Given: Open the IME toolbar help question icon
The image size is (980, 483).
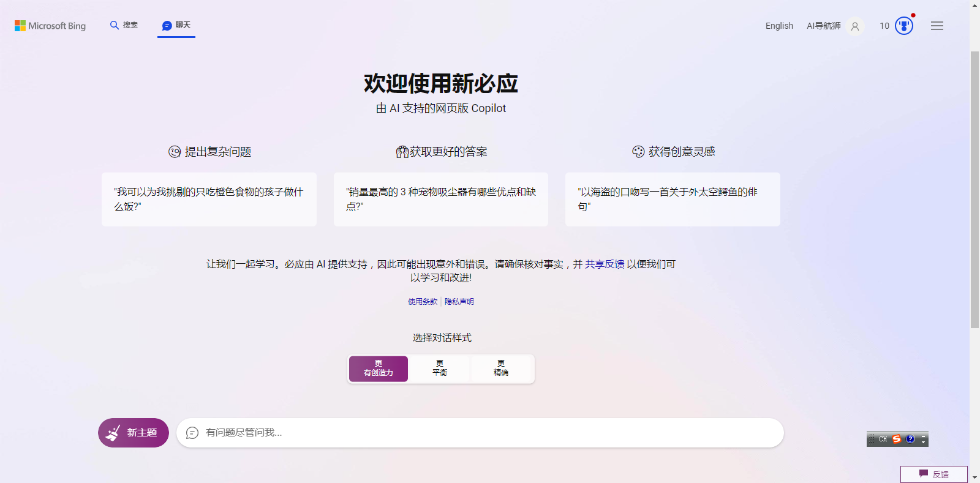Looking at the screenshot, I should click(x=910, y=439).
